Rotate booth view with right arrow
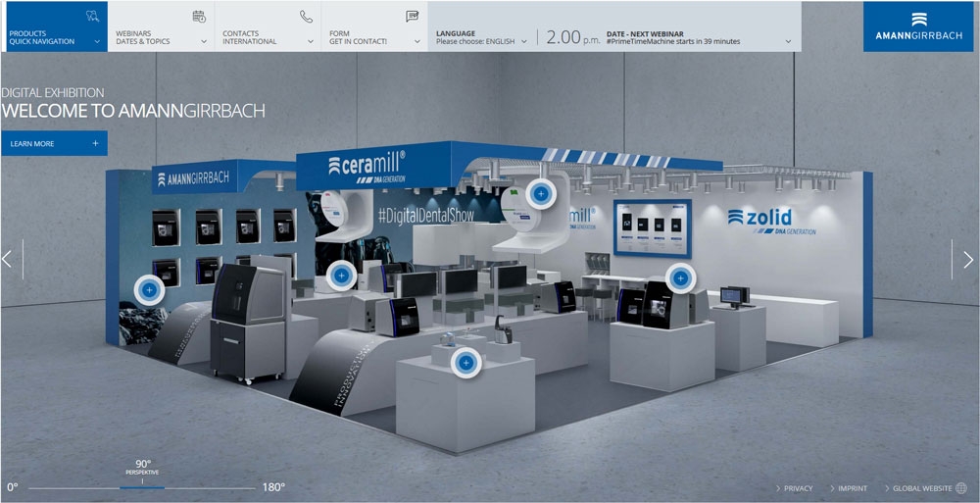 [x=967, y=259]
